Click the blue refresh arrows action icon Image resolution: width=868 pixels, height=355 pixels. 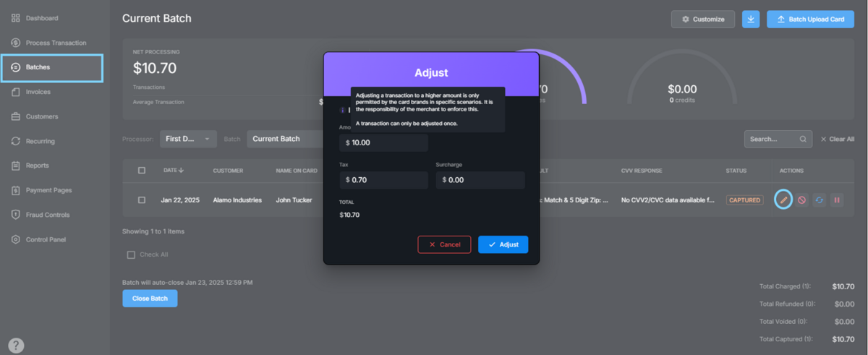coord(820,200)
